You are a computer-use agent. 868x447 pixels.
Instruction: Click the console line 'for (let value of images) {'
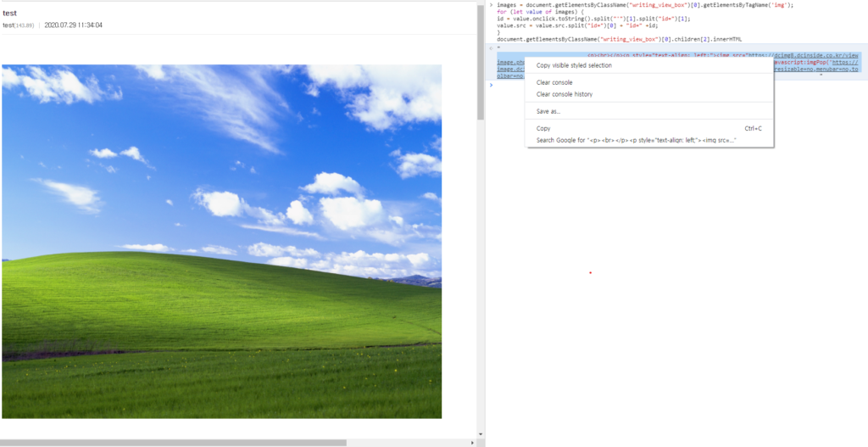542,12
